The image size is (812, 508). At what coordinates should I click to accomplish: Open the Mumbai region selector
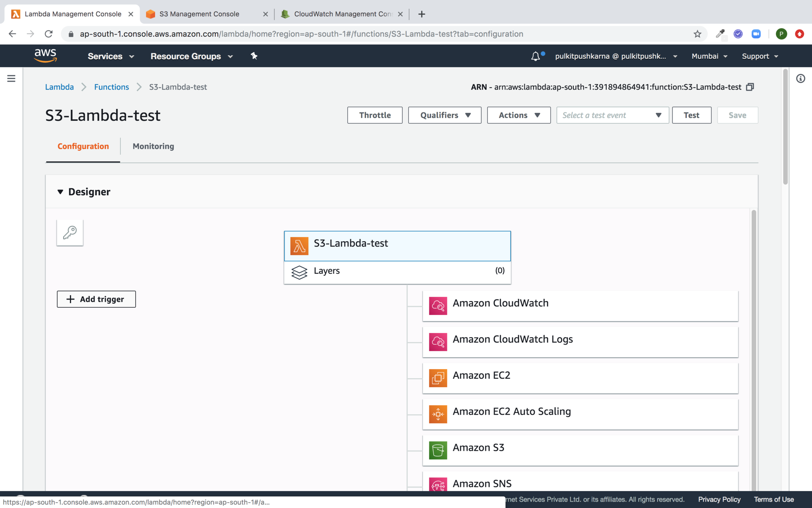point(709,56)
